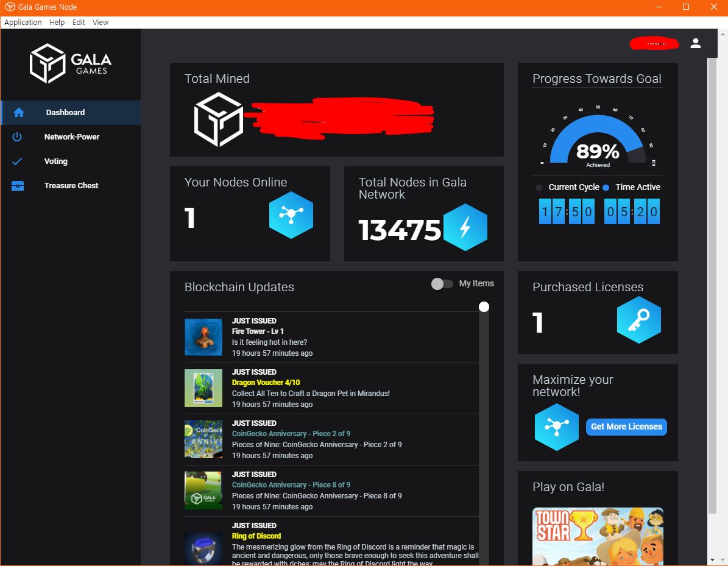This screenshot has width=728, height=566.
Task: Maximize the Gala Games Node window
Action: click(686, 7)
